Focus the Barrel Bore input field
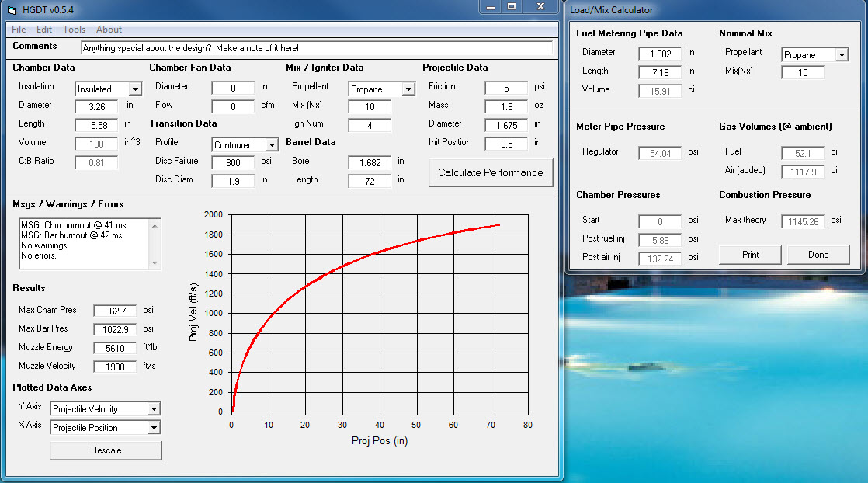Viewport: 868px width, 483px height. (370, 162)
